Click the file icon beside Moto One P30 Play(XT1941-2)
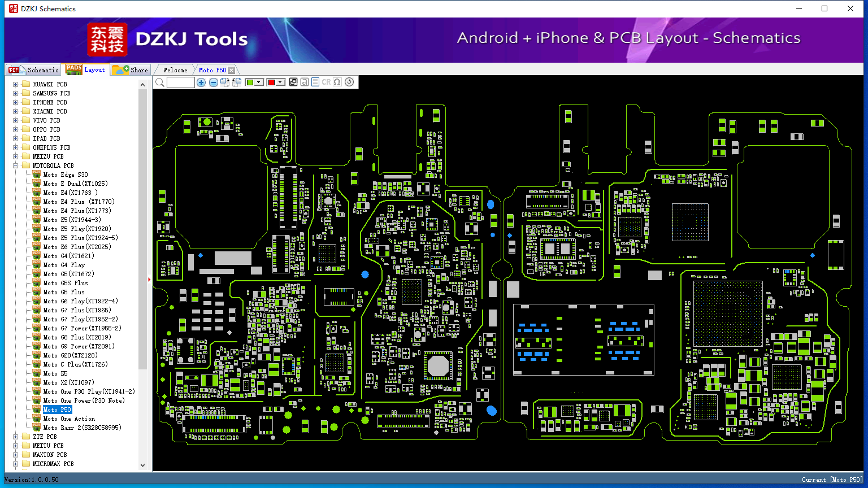Image resolution: width=868 pixels, height=488 pixels. tap(37, 391)
